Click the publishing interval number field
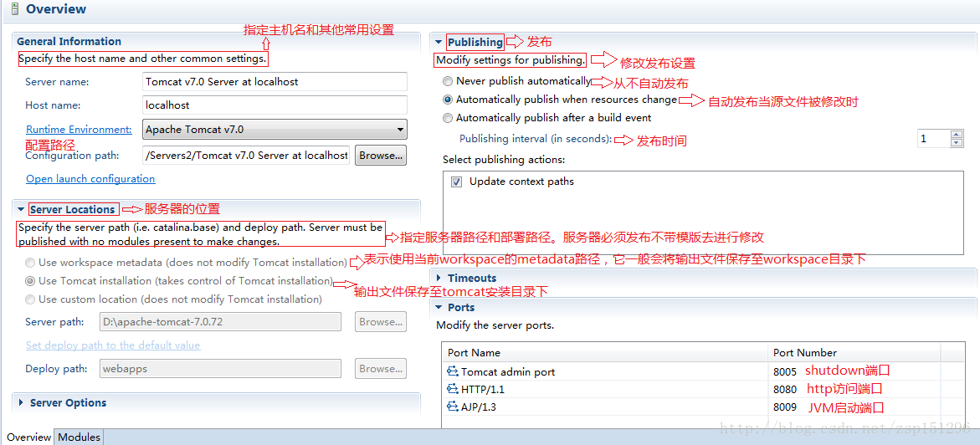The width and height of the screenshot is (980, 445). point(934,139)
